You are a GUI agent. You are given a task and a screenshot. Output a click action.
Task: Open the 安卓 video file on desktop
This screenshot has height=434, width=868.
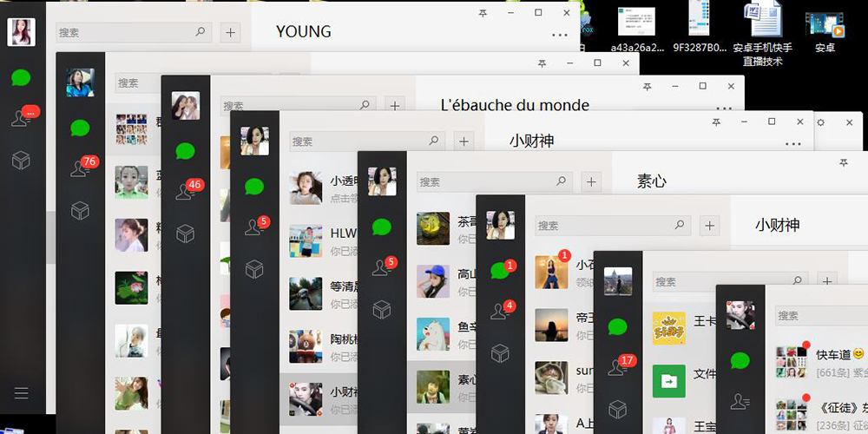pyautogui.click(x=825, y=30)
